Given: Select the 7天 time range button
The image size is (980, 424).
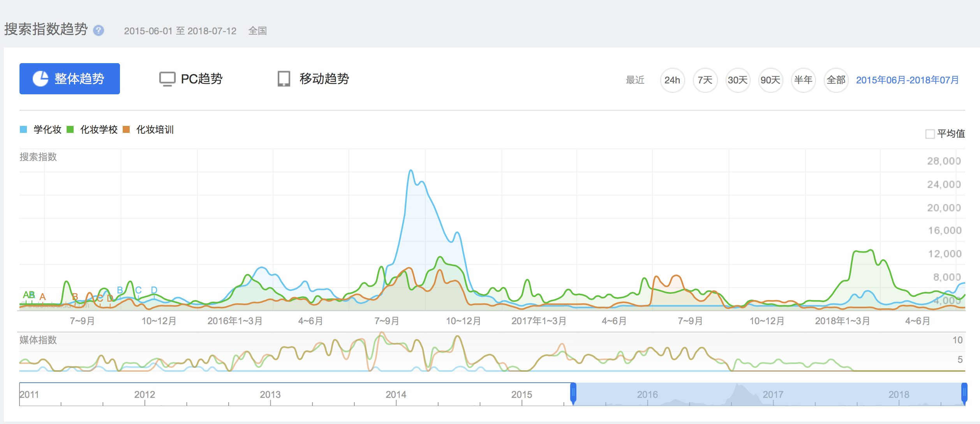Looking at the screenshot, I should point(705,80).
